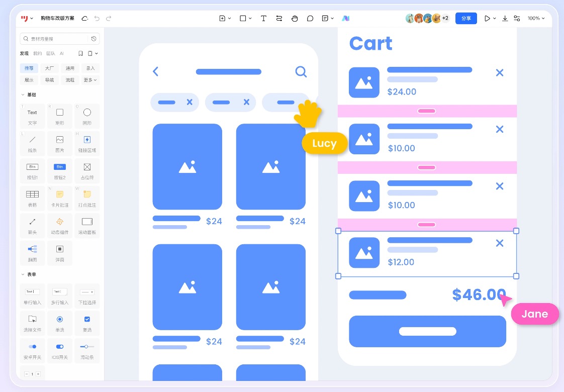Pick the 动态组件 dynamic component
The width and height of the screenshot is (564, 392).
[x=60, y=226]
